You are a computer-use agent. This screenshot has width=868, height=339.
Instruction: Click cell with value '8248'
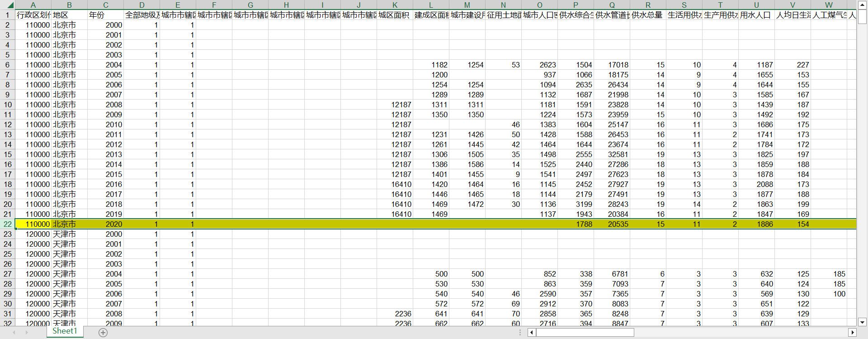612,314
